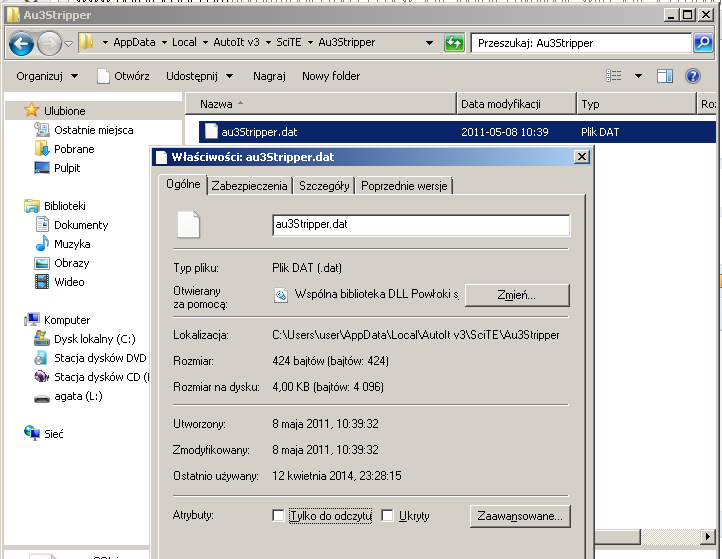The width and height of the screenshot is (722, 559).
Task: Click the location path C:\Users\user\AppData text
Action: 415,335
